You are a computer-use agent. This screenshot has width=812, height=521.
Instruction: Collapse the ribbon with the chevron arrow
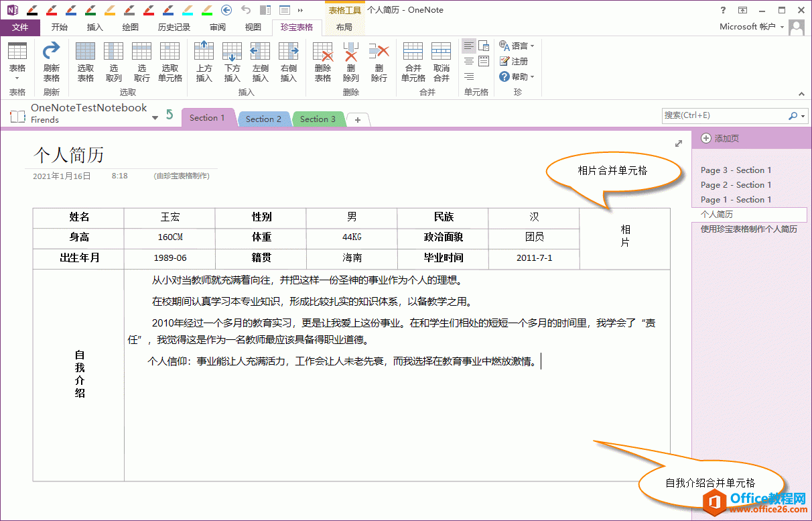[x=801, y=94]
